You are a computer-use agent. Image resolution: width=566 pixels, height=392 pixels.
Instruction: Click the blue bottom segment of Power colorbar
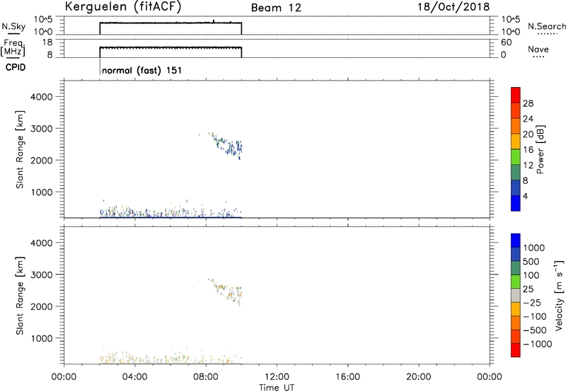tap(516, 203)
